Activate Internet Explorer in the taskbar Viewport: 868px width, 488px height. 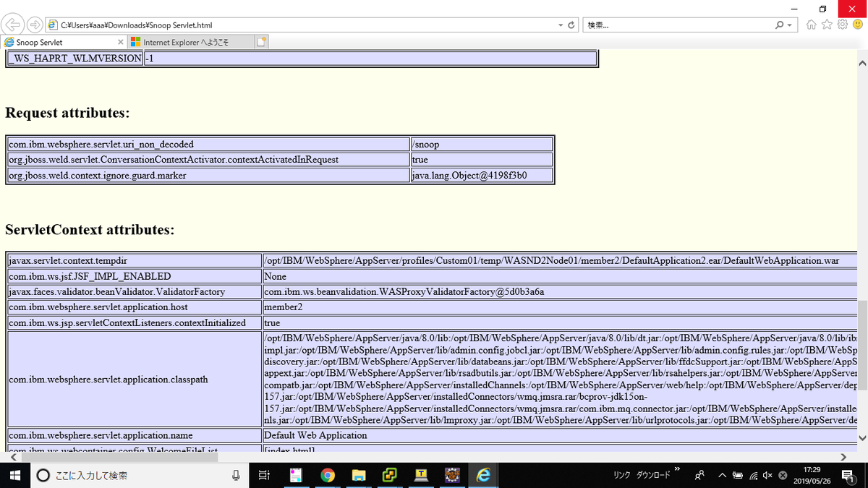pyautogui.click(x=484, y=475)
